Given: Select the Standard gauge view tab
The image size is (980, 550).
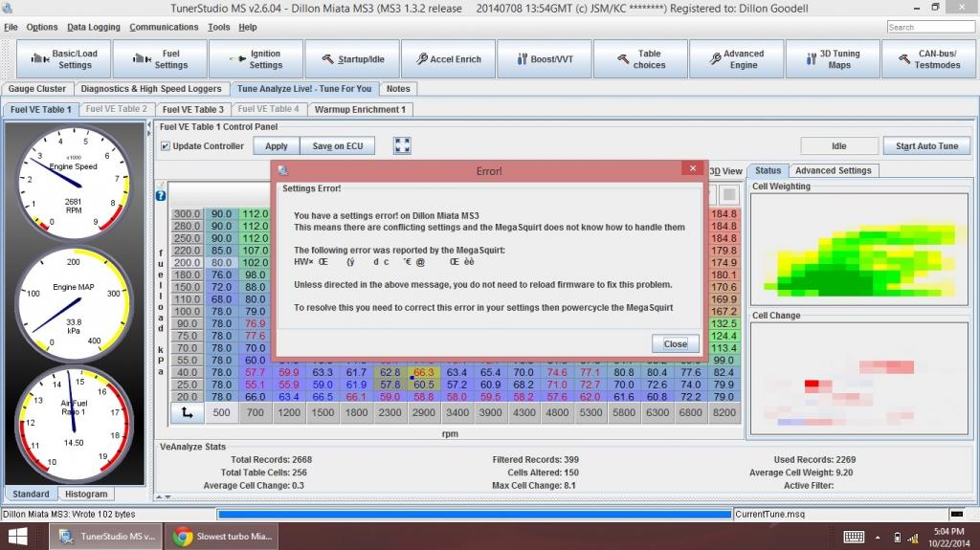Looking at the screenshot, I should pos(31,494).
